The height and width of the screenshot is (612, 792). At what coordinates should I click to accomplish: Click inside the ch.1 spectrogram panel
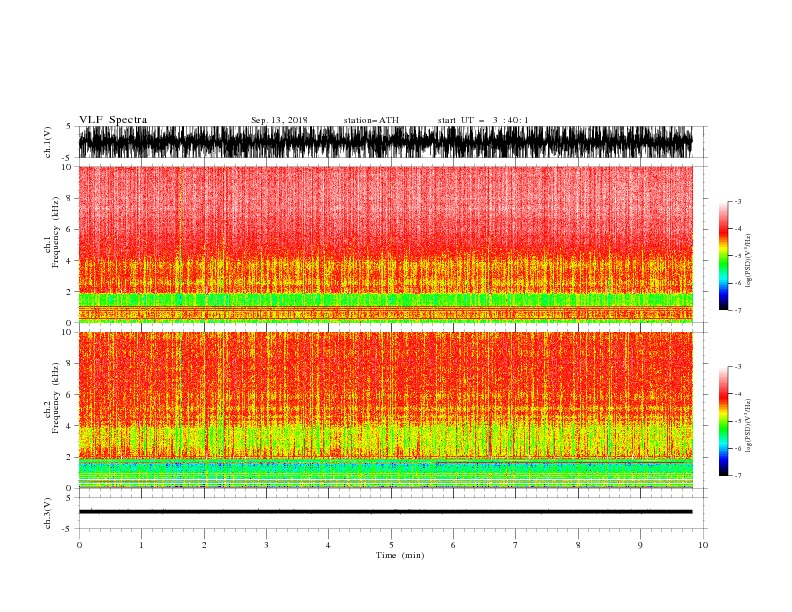coord(385,244)
